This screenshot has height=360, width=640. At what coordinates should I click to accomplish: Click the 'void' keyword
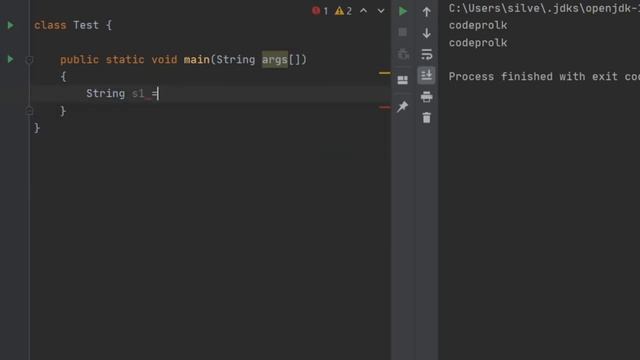point(164,60)
